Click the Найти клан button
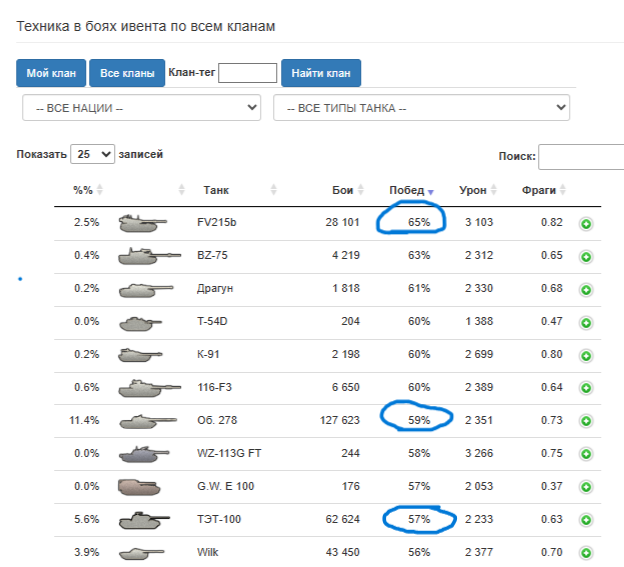This screenshot has width=624, height=567. [x=321, y=73]
